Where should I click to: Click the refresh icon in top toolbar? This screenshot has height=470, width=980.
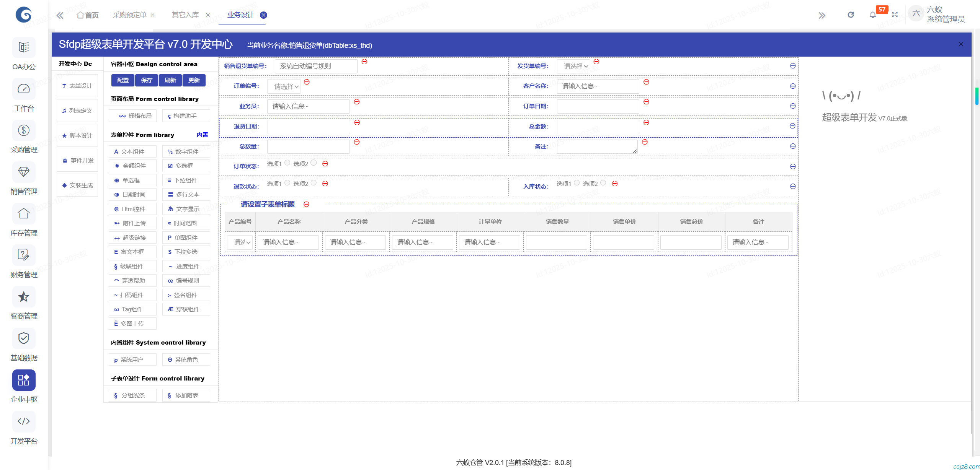coord(851,15)
